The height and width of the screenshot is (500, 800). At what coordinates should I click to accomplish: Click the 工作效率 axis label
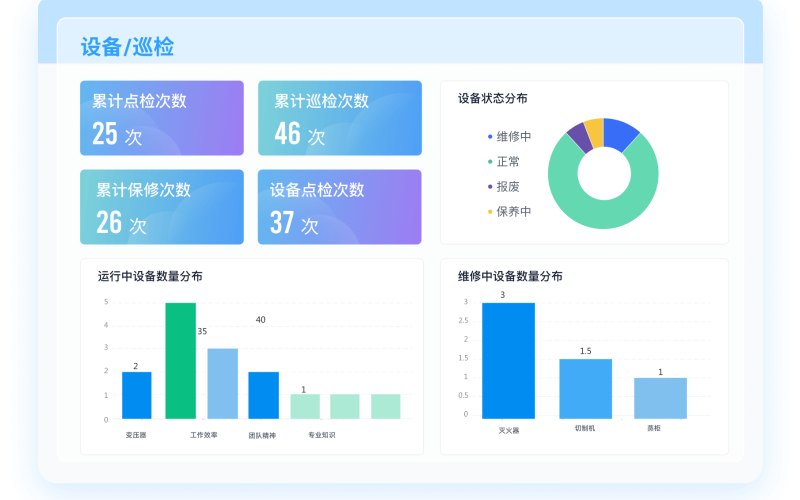click(x=204, y=435)
